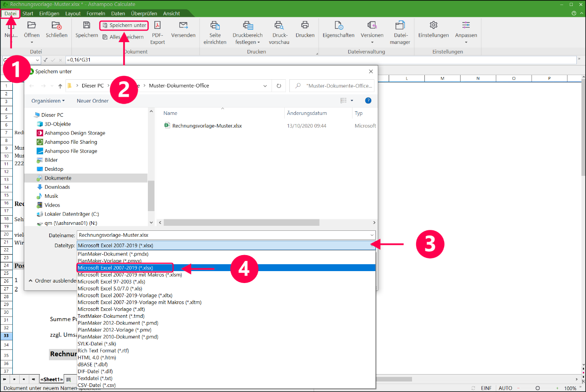Open ribbon Drucken group dialog launcher
Viewport: 586px width, 392px height.
pos(316,54)
